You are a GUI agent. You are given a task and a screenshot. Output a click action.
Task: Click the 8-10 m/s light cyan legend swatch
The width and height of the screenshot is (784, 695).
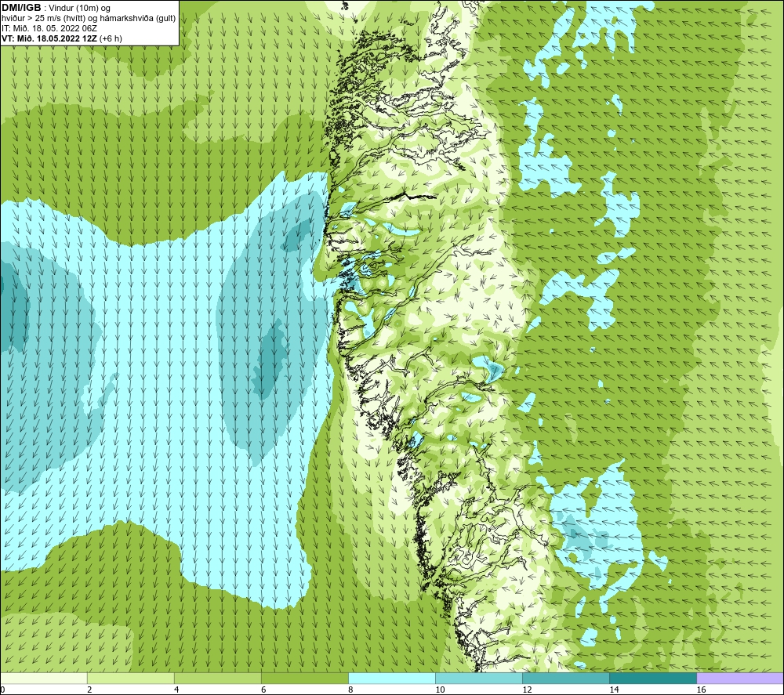tap(392, 679)
